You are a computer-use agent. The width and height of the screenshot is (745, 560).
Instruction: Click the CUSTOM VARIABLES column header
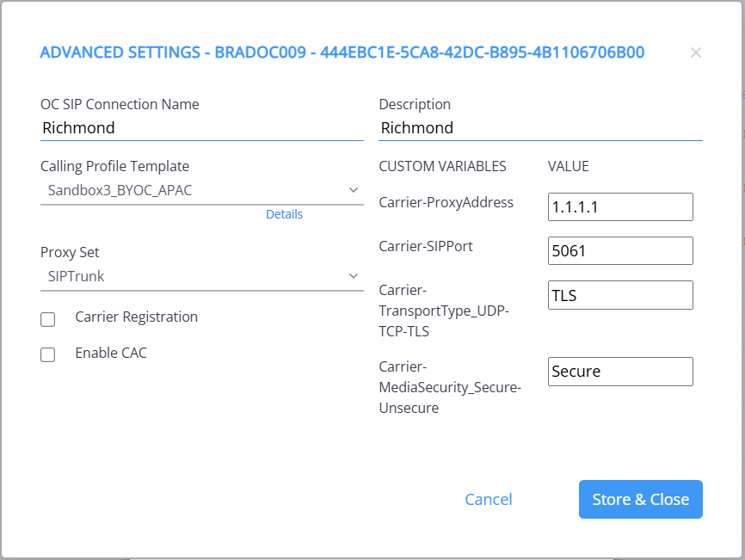[x=442, y=166]
